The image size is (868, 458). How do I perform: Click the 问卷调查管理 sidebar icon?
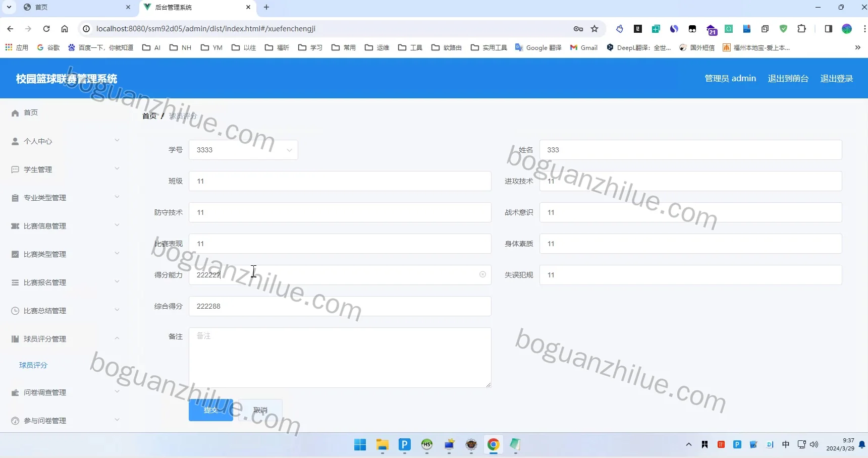pyautogui.click(x=15, y=393)
